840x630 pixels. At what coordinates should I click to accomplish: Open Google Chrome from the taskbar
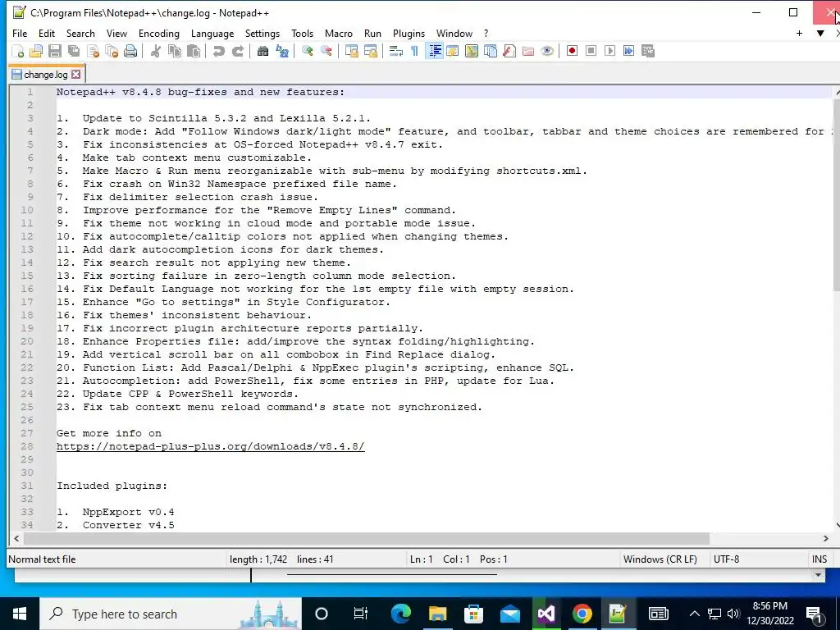coord(582,614)
